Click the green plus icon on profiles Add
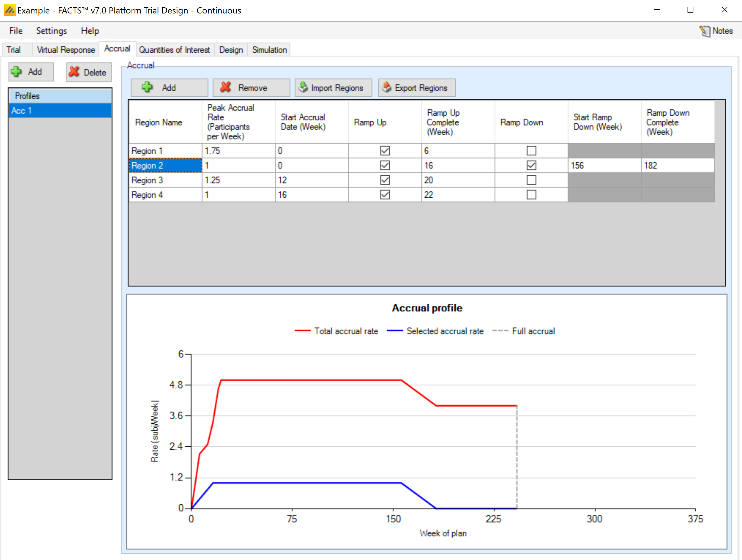Image resolution: width=742 pixels, height=560 pixels. click(16, 72)
